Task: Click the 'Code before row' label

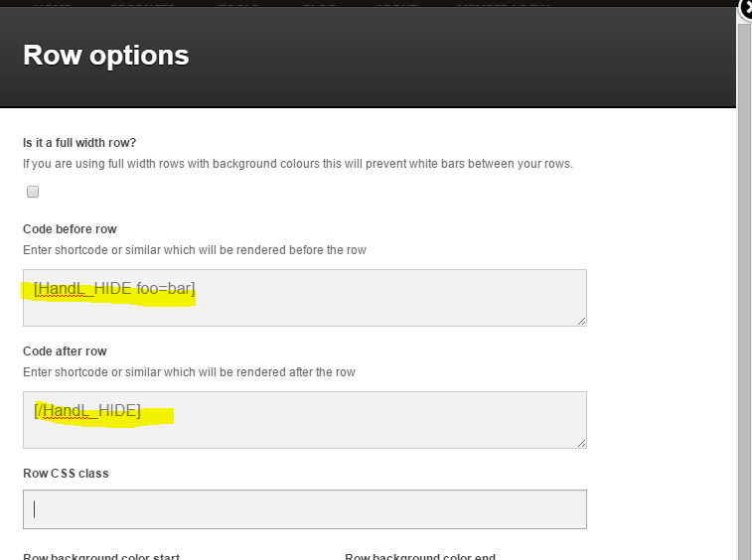Action: click(x=70, y=229)
